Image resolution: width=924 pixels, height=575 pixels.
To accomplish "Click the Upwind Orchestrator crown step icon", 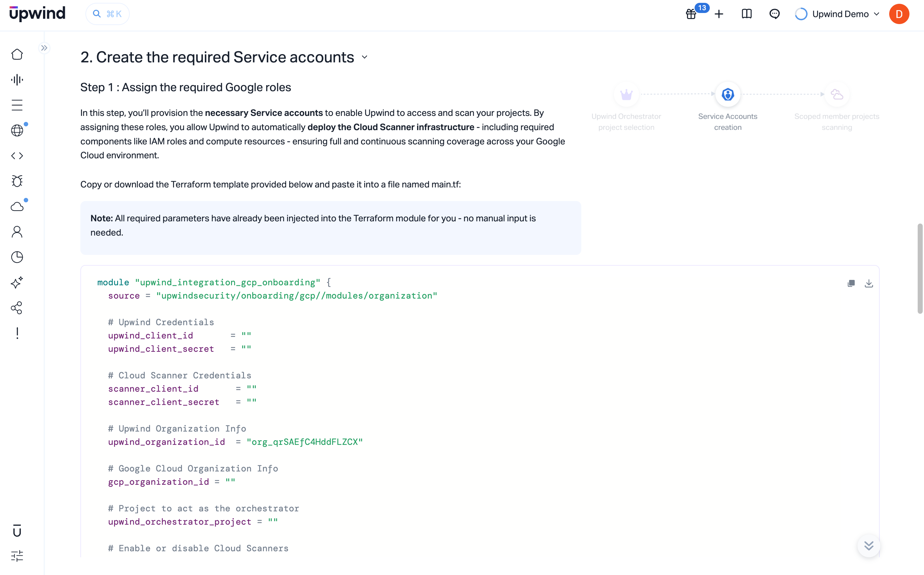I will click(626, 94).
